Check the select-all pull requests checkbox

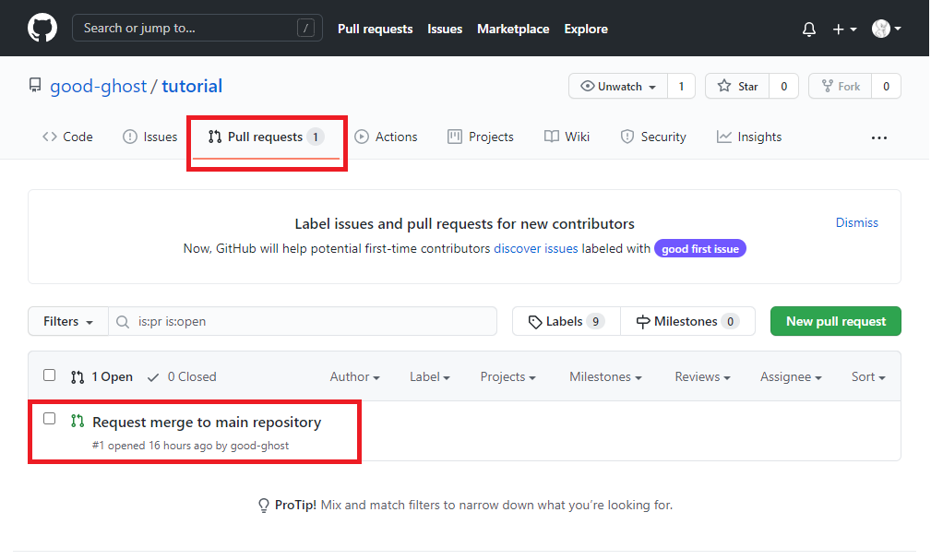[x=49, y=375]
